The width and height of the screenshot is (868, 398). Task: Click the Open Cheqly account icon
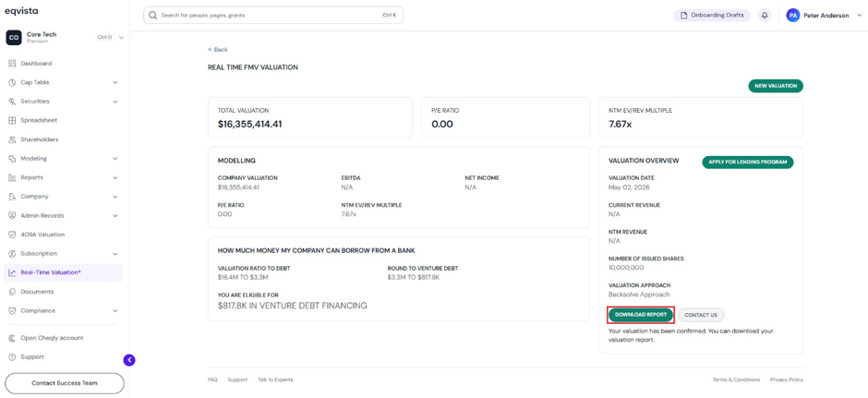click(12, 338)
